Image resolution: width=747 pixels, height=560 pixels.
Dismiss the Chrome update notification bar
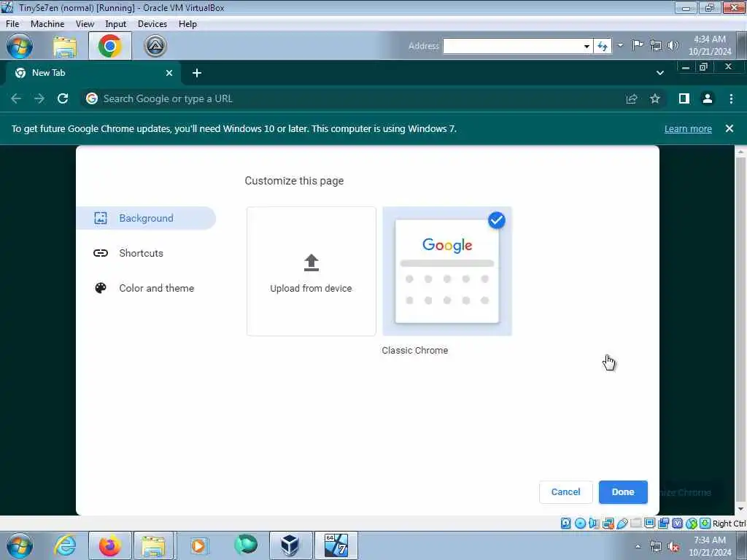729,128
